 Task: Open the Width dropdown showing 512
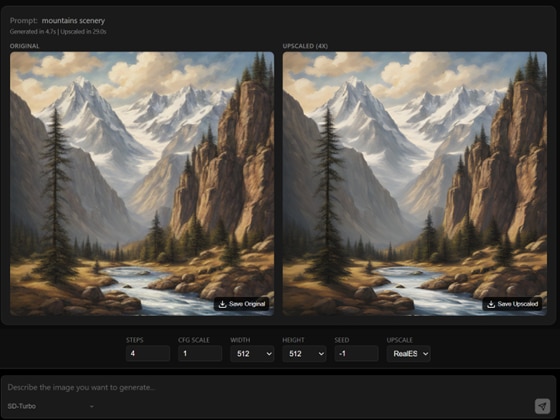pos(252,354)
